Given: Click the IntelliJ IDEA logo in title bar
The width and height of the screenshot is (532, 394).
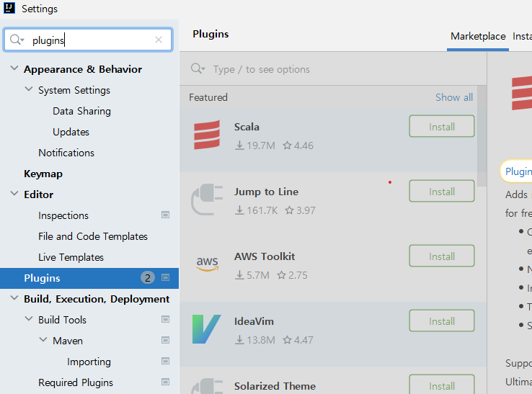Looking at the screenshot, I should click(9, 8).
